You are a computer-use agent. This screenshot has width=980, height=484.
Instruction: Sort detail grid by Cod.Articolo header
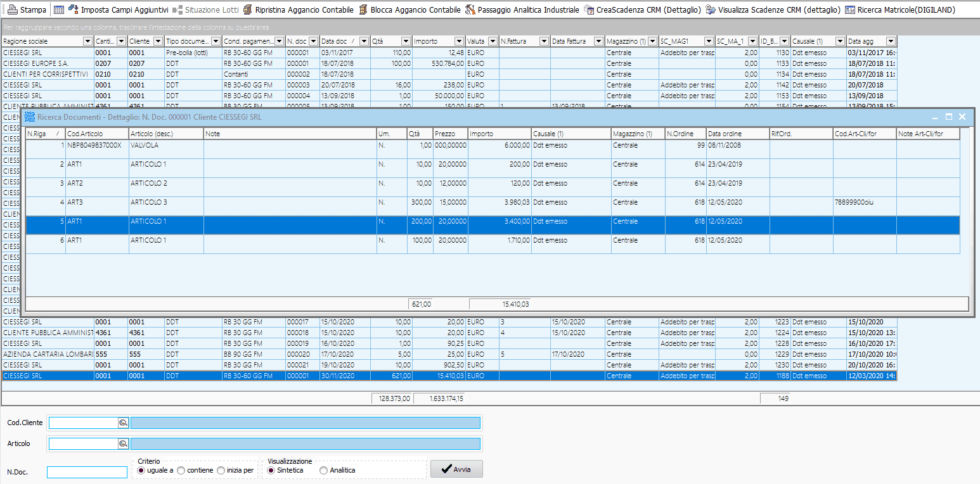[x=97, y=134]
